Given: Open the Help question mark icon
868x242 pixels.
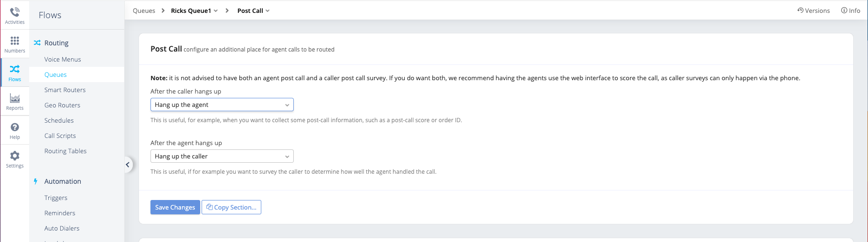Looking at the screenshot, I should tap(15, 127).
